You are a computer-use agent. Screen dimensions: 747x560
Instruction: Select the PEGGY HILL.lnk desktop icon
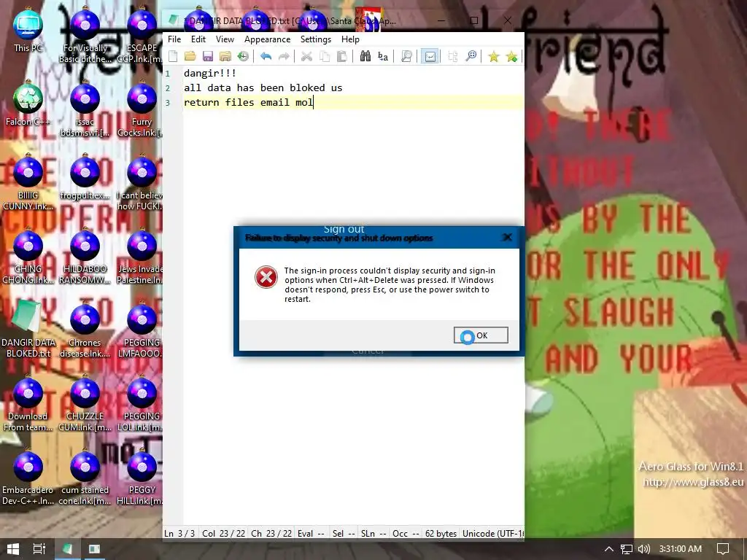point(142,478)
